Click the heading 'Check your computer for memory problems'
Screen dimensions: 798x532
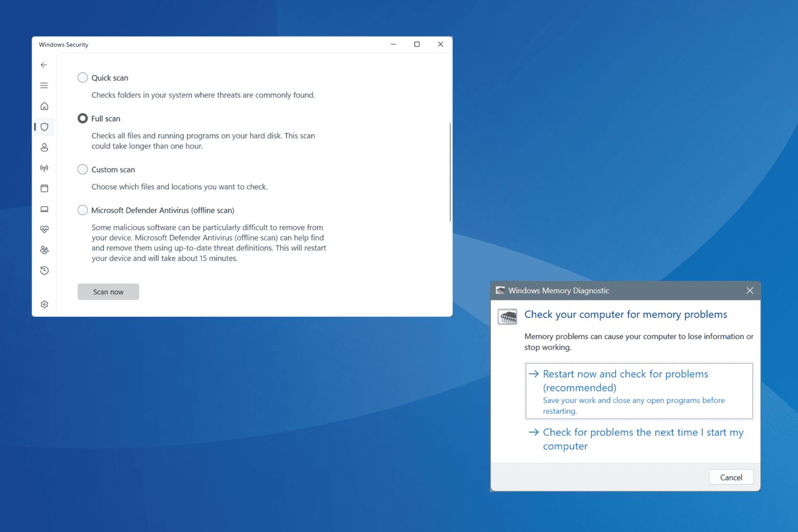click(x=626, y=314)
